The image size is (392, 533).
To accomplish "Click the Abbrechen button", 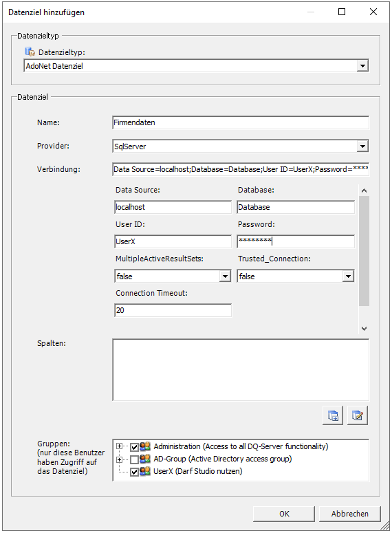I will pos(350,514).
